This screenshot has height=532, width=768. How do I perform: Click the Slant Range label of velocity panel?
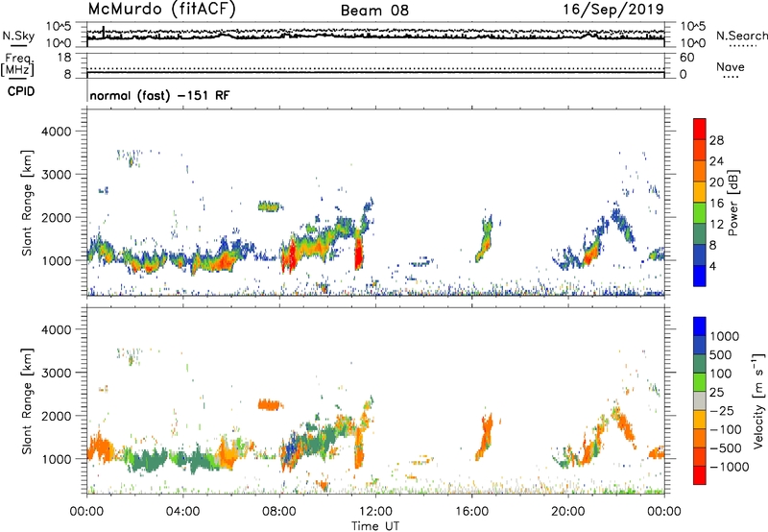coord(27,401)
